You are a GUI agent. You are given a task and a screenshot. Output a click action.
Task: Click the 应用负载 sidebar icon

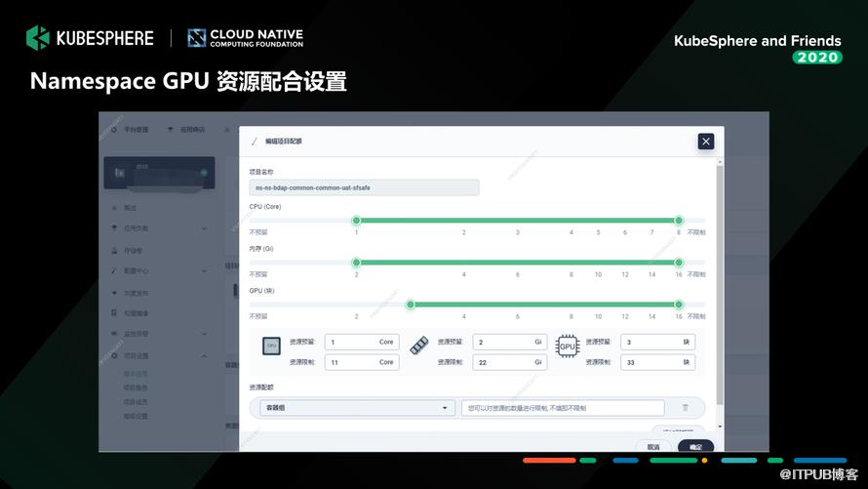pos(114,228)
